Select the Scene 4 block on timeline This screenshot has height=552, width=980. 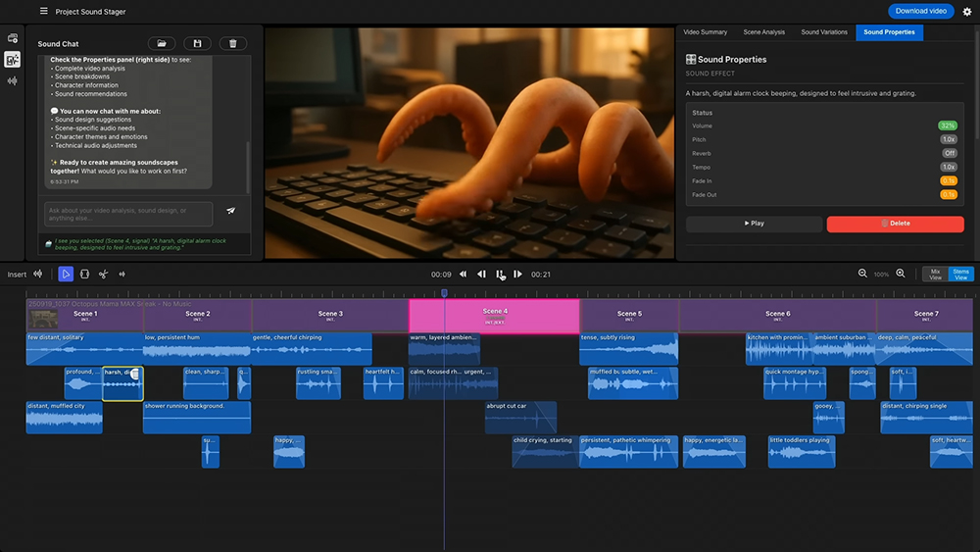tap(494, 316)
